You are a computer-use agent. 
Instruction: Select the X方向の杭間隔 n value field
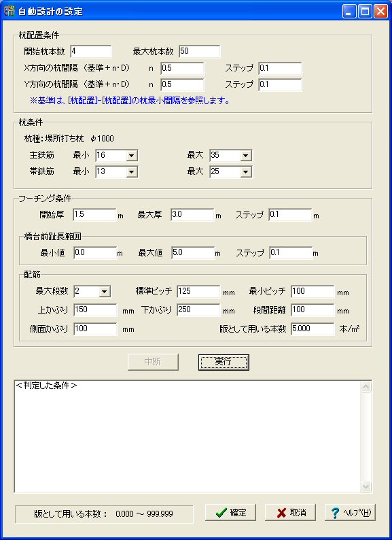(182, 68)
